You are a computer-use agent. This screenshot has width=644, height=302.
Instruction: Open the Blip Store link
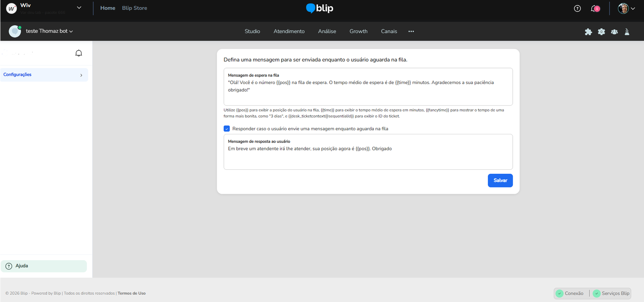[x=134, y=8]
